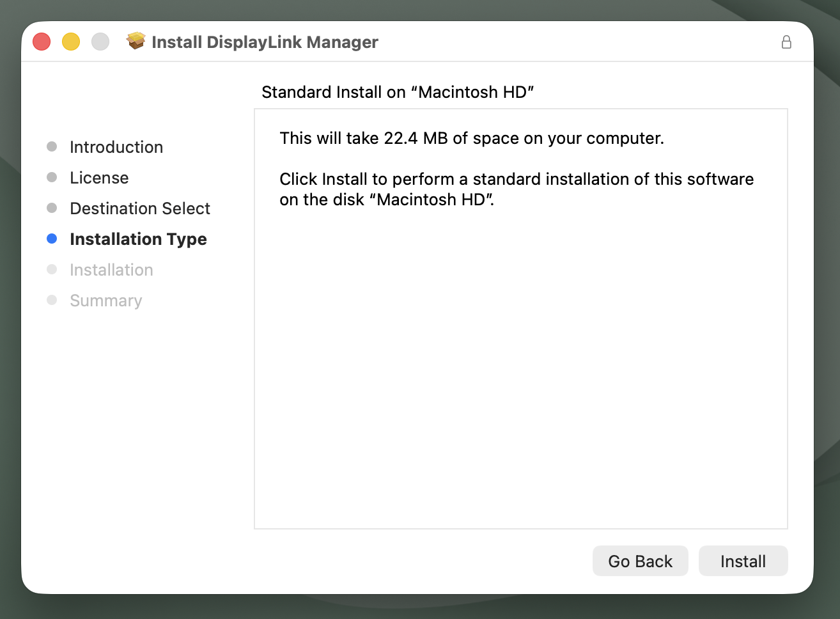
Task: Click the dimmed Installation step
Action: click(111, 270)
